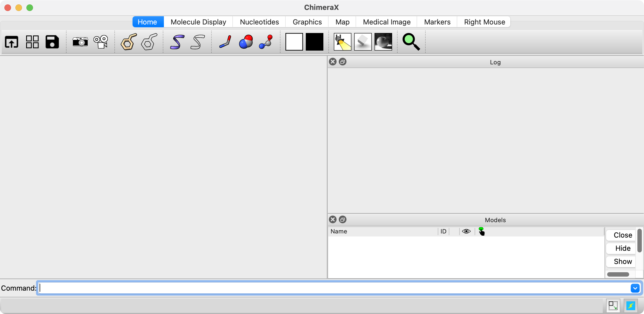Apply ball-and-stick atom style icon
Viewport: 644px width, 314px height.
pyautogui.click(x=266, y=42)
